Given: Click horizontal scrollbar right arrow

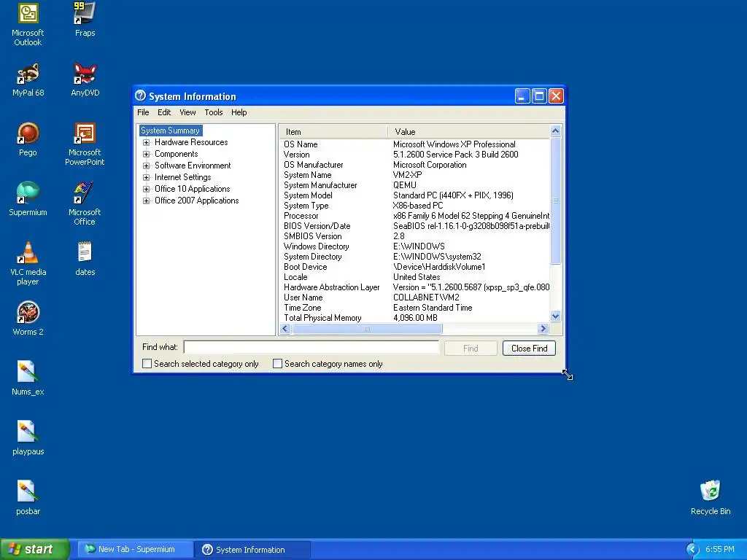Looking at the screenshot, I should tap(543, 329).
